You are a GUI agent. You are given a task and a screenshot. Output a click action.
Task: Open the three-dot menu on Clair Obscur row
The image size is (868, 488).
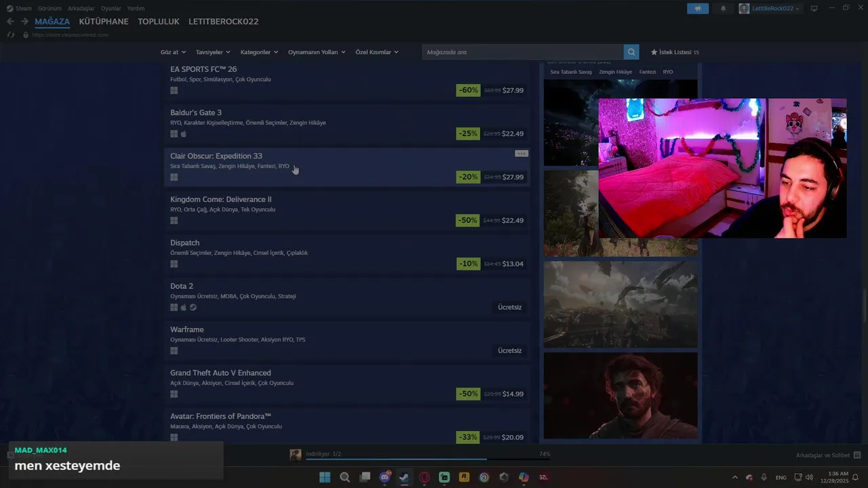tap(521, 154)
